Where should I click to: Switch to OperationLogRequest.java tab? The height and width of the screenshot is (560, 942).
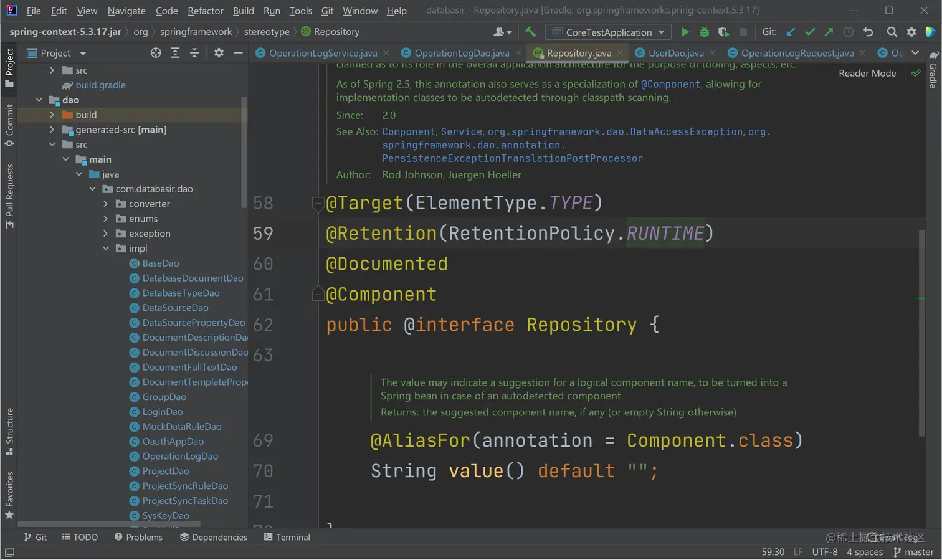[797, 53]
